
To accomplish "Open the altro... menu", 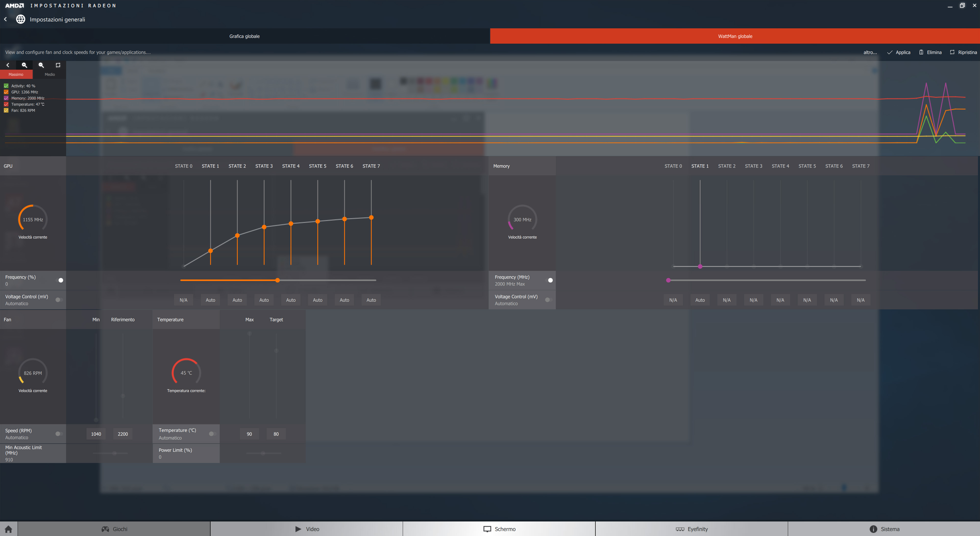I will 870,53.
